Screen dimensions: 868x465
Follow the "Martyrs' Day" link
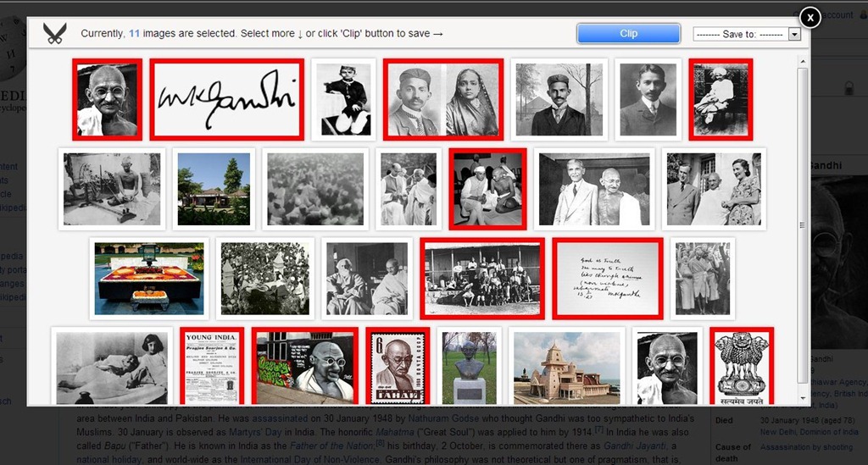[x=255, y=432]
